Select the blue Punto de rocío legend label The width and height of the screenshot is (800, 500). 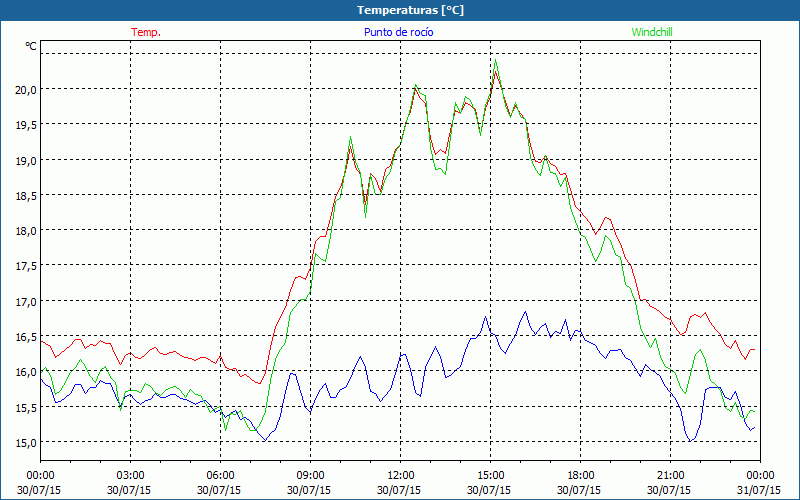coord(398,32)
